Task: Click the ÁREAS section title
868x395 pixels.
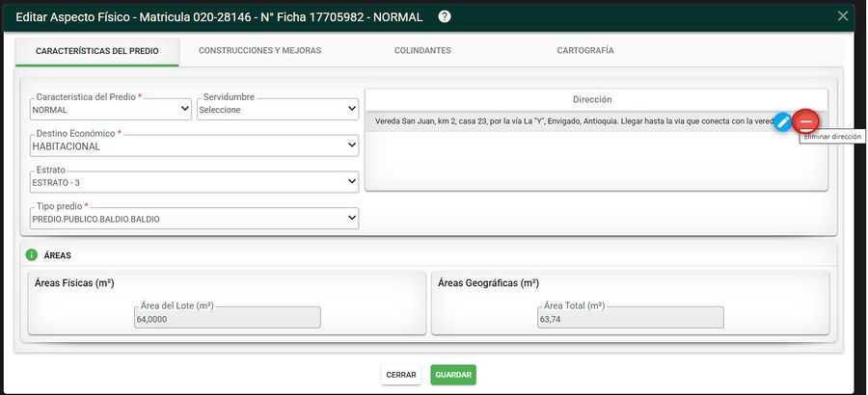Action: (x=58, y=255)
